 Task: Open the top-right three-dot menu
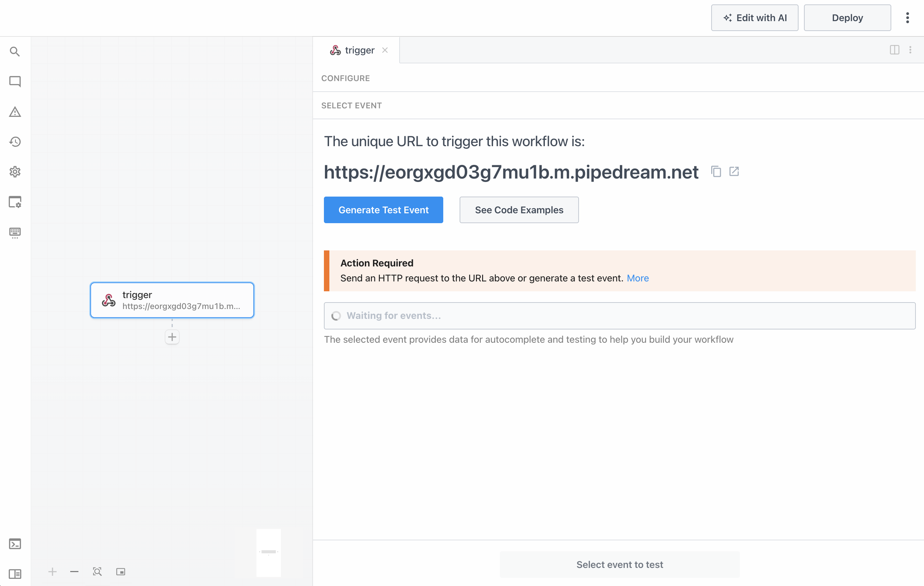(908, 18)
